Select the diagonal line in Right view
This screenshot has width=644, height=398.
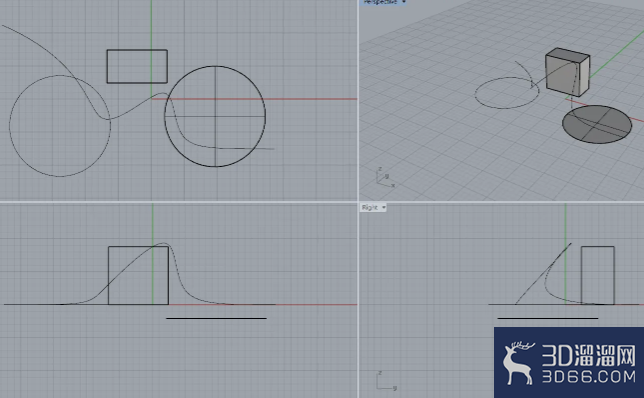click(x=542, y=274)
